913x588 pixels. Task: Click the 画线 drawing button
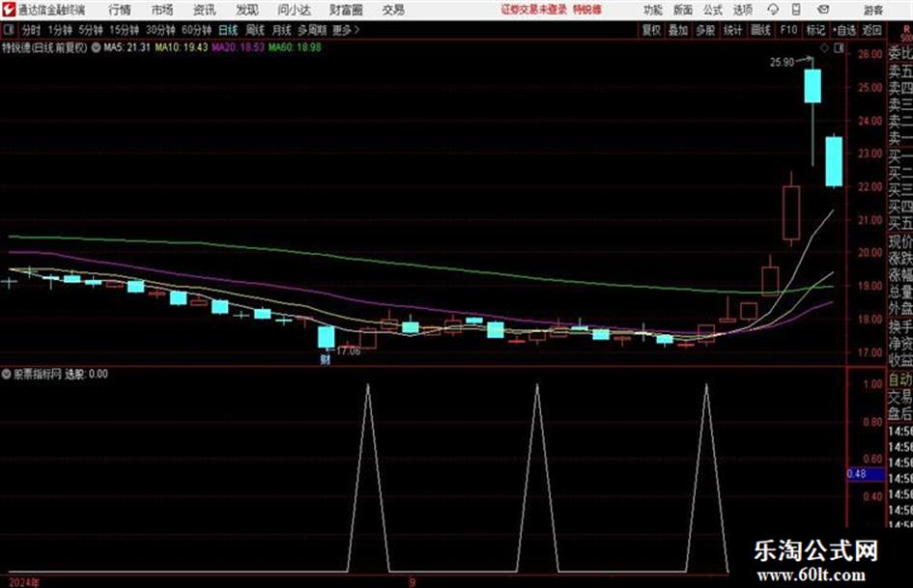pos(760,30)
